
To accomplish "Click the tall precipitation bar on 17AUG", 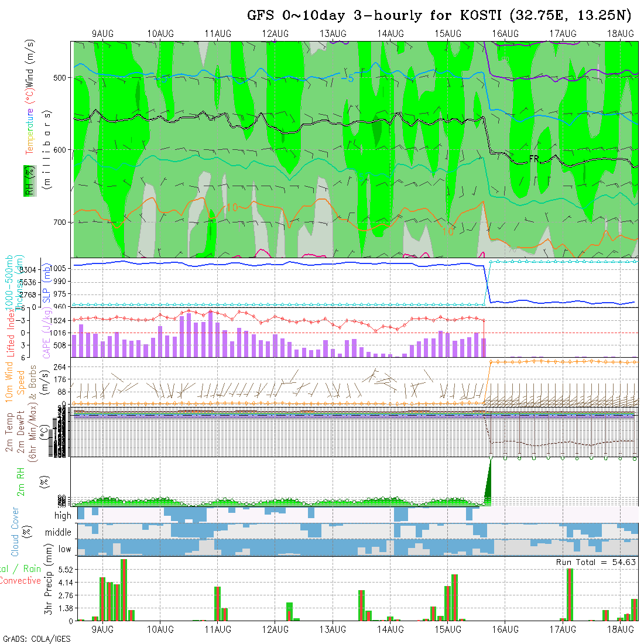I will click(x=570, y=595).
